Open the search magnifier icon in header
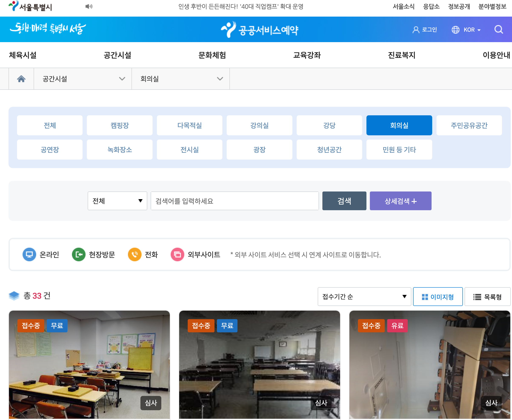Screen dimensions: 512x420 (x=498, y=30)
